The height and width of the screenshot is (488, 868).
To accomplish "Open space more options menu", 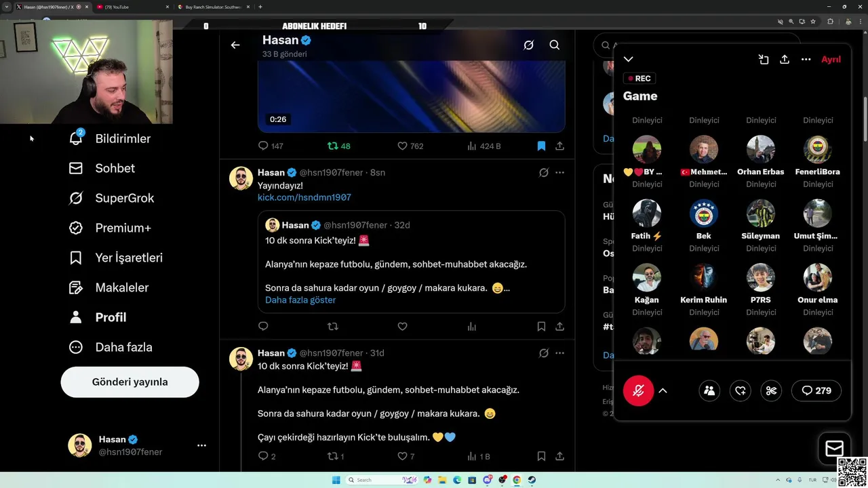I will click(806, 60).
